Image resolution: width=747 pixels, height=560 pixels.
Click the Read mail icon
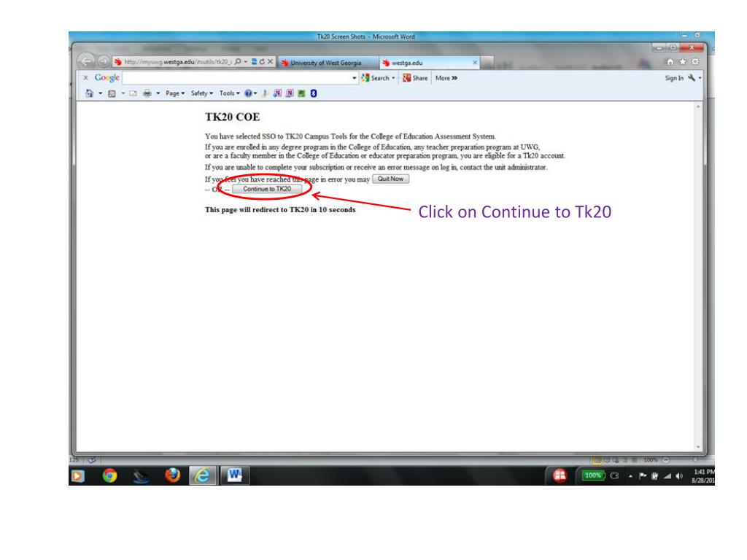(x=133, y=93)
